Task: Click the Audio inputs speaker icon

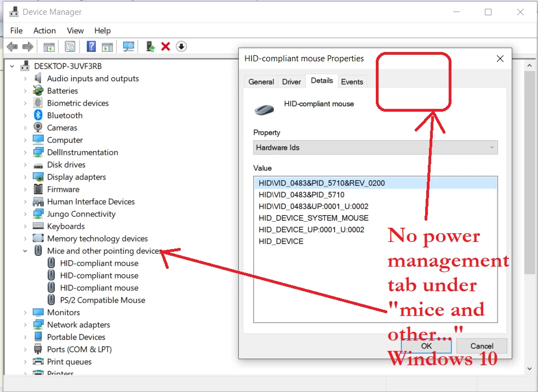Action: point(38,78)
